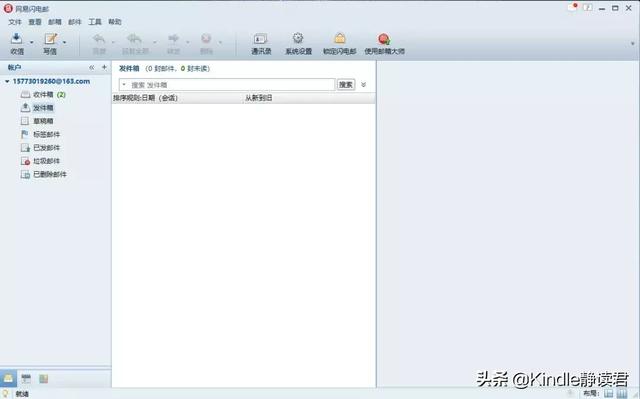Select the third view icon at sidebar bottom

(44, 379)
